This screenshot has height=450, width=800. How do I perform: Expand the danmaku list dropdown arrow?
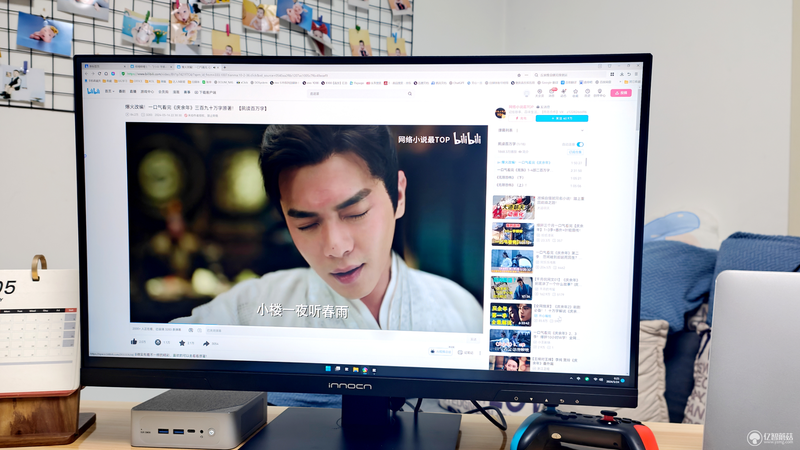coord(582,131)
